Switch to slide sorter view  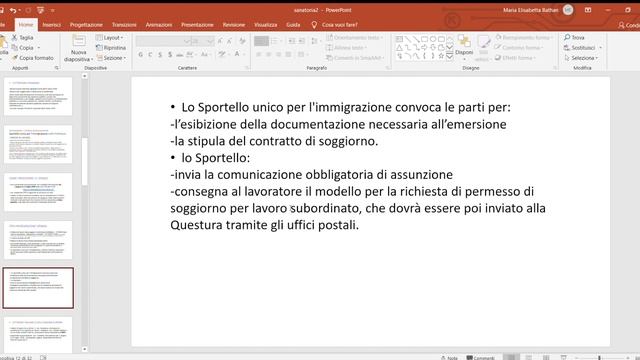click(529, 357)
